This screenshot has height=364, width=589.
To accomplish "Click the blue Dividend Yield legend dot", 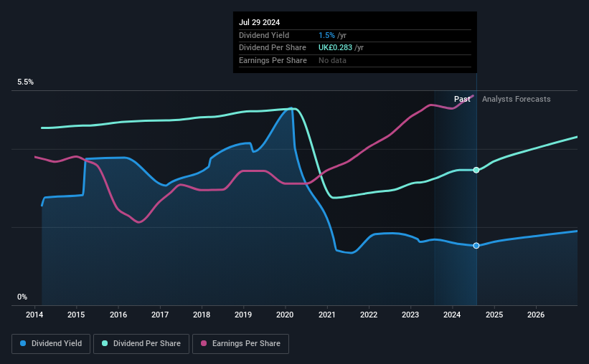I will click(x=23, y=343).
